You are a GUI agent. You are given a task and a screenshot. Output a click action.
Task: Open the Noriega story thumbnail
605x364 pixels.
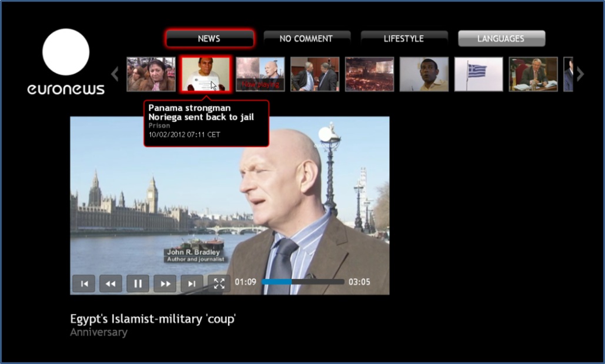pyautogui.click(x=205, y=74)
